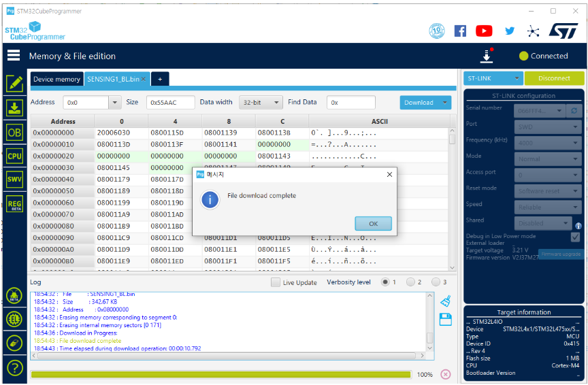Open the Frequency 4000 dropdown
The image size is (588, 385).
(x=548, y=144)
